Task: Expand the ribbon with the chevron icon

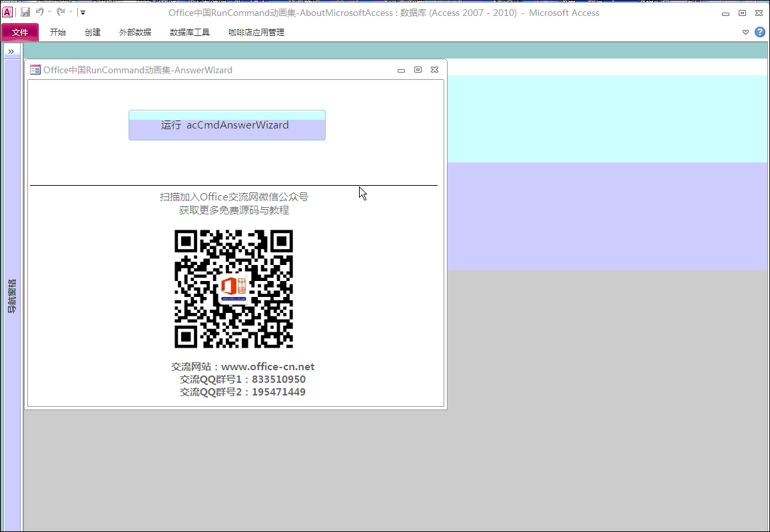Action: [x=745, y=33]
